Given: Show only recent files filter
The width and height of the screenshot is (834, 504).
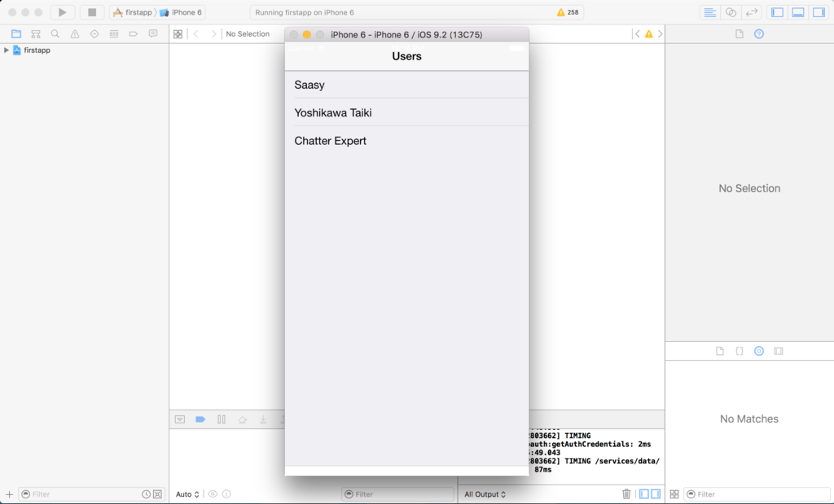Looking at the screenshot, I should [146, 494].
